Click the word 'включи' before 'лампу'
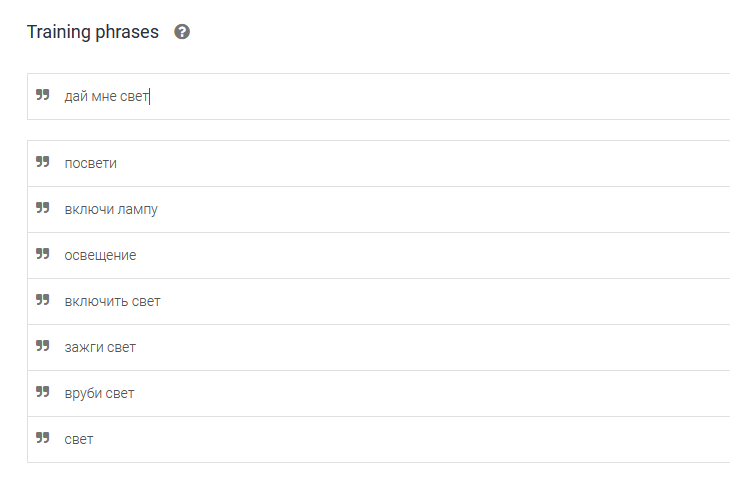 [x=87, y=209]
